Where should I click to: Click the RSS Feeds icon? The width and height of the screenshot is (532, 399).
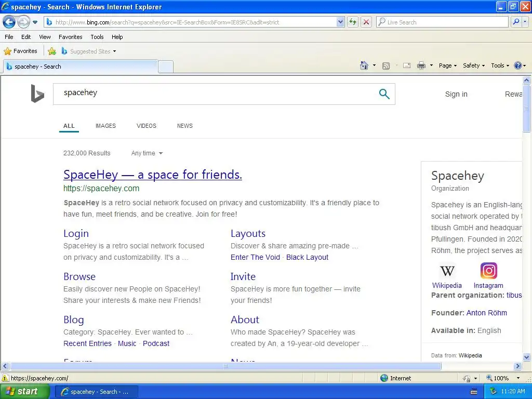point(386,66)
